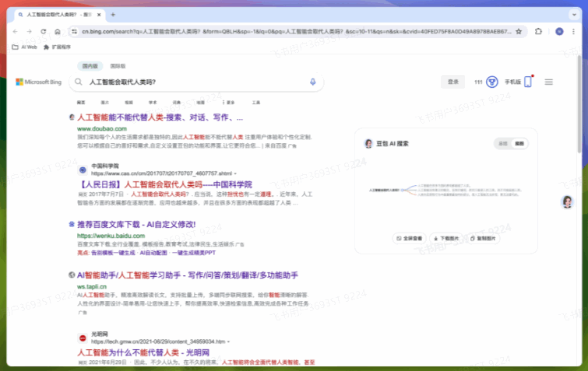Switch Doubao AI panel to 总结 view

pyautogui.click(x=502, y=144)
